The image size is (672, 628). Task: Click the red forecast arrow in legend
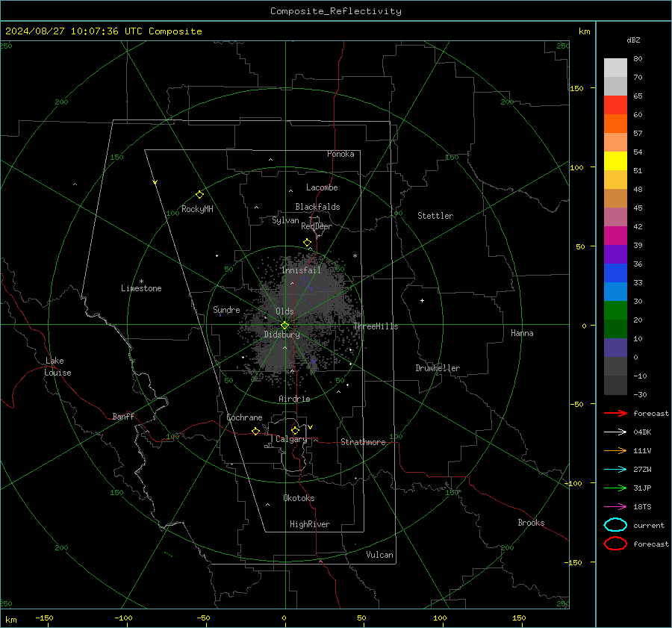coord(615,413)
